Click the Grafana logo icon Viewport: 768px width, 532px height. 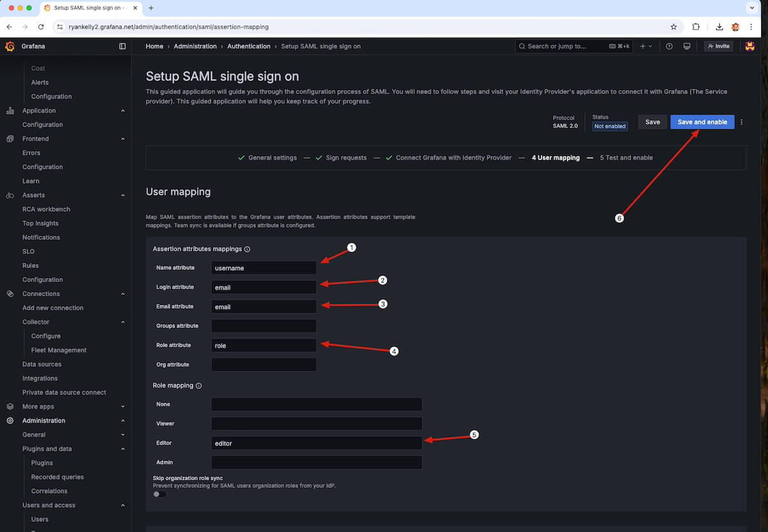click(10, 46)
